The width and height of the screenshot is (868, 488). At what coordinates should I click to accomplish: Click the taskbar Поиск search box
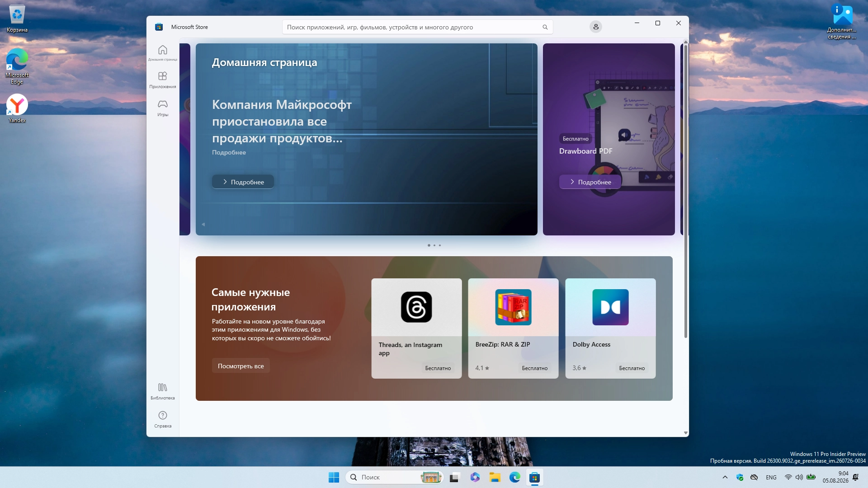tap(394, 477)
